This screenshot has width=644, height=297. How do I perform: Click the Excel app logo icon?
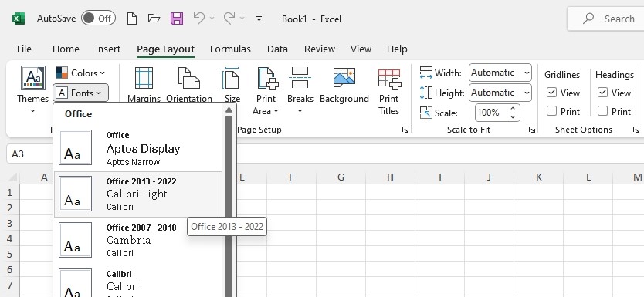click(19, 19)
